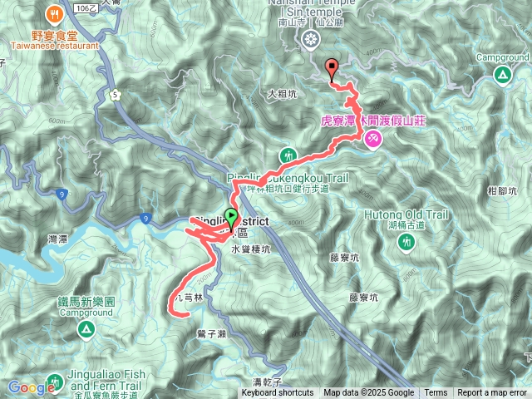Screen dimensions: 532x399
Task: Click the 鐵馬新樂園 Campground tent icon
Action: click(86, 330)
